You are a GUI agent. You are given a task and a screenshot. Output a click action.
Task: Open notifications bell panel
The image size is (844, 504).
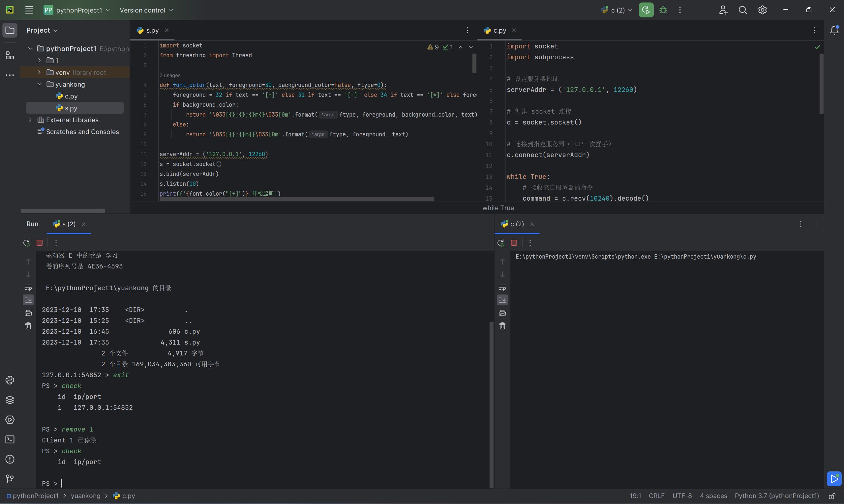click(834, 30)
